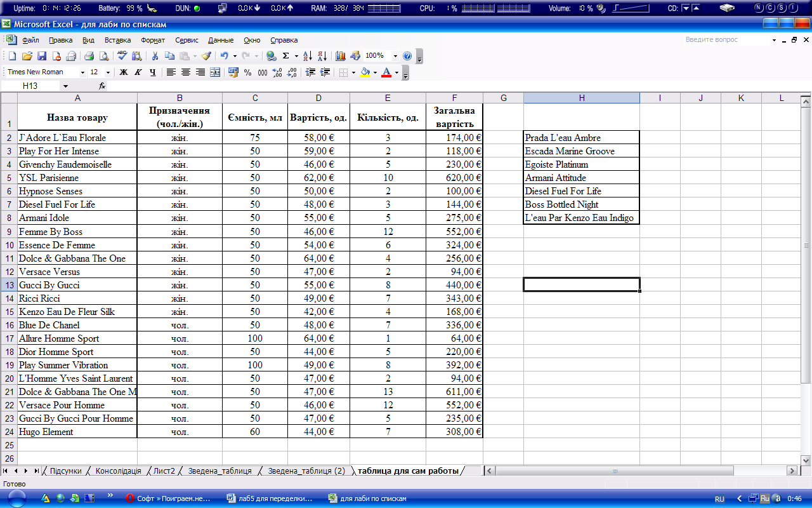This screenshot has height=508, width=812.
Task: Click the vertical scrollbar down arrow
Action: click(x=806, y=460)
